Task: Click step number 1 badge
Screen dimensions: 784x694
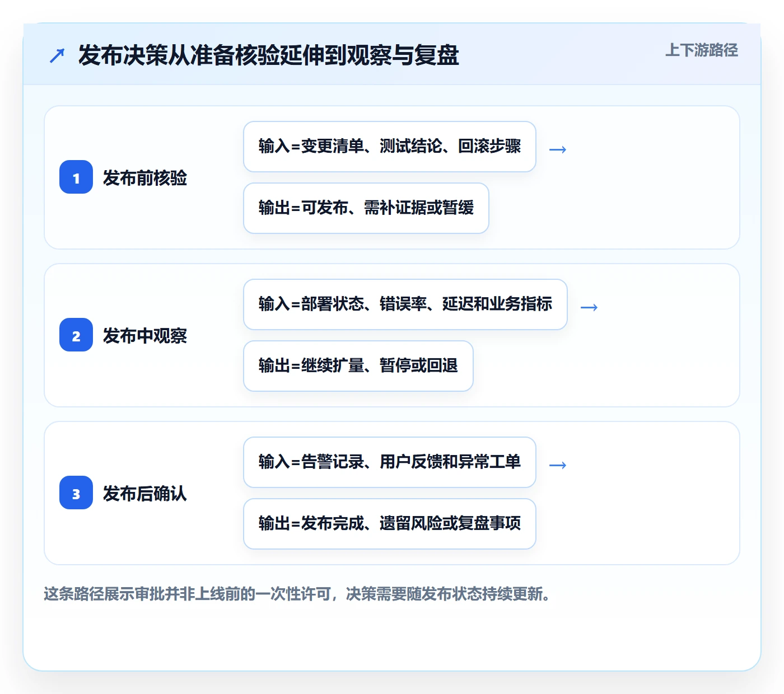Action: [x=76, y=177]
